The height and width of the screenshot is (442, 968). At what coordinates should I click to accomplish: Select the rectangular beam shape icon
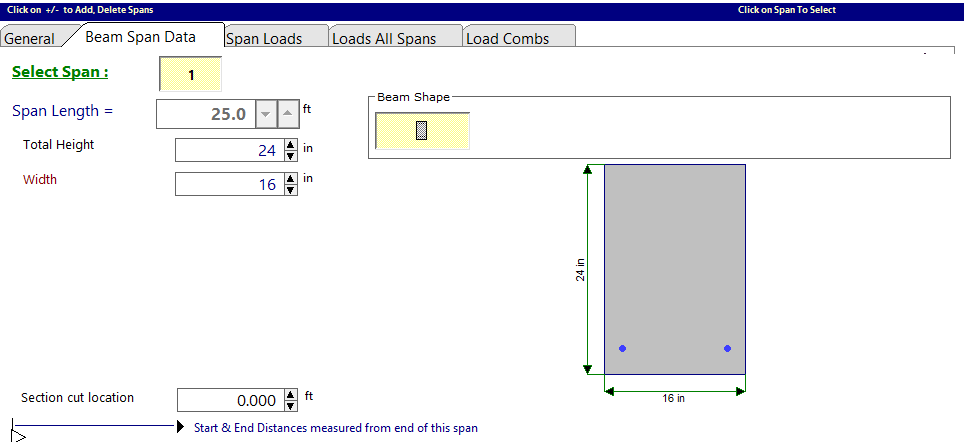pyautogui.click(x=421, y=131)
